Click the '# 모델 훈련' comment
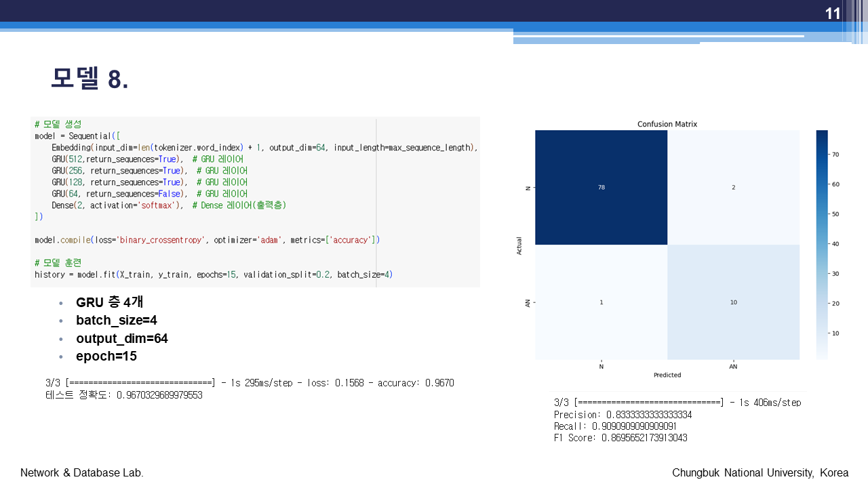Image resolution: width=868 pixels, height=488 pixels. [x=58, y=263]
